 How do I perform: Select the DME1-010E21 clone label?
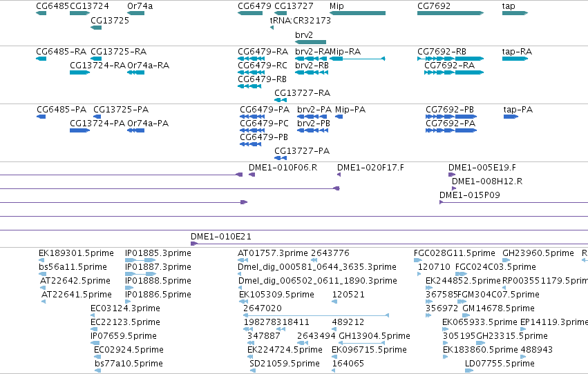(x=221, y=237)
